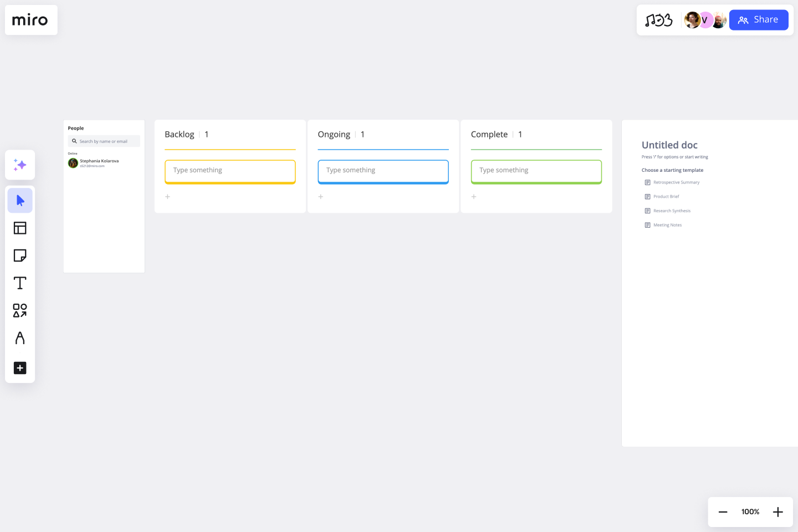
Task: Zoom out with the minus button
Action: (x=723, y=512)
